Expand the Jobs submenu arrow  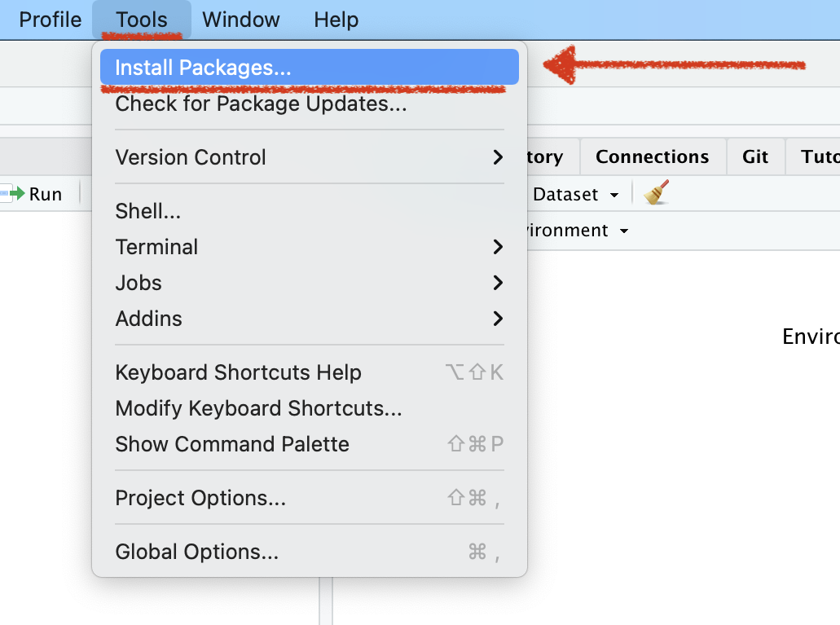coord(498,283)
